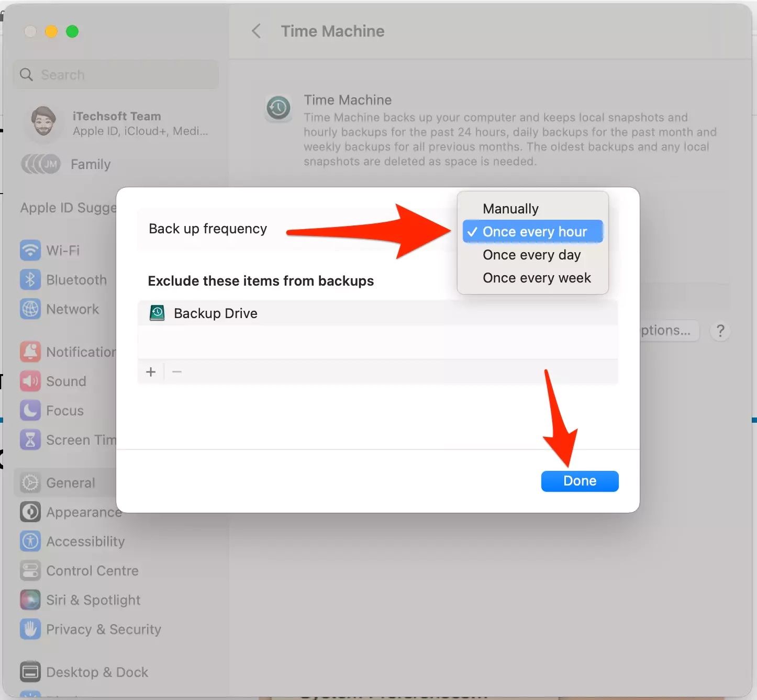Screen dimensions: 757x700
Task: Add an item to excluded backups list
Action: [x=151, y=372]
